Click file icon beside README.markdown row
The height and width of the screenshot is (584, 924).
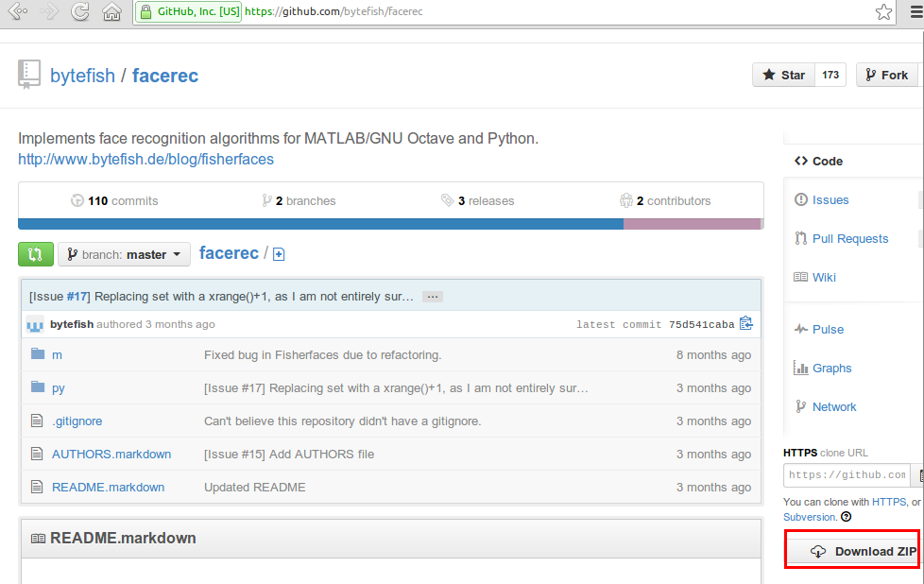pyautogui.click(x=37, y=487)
